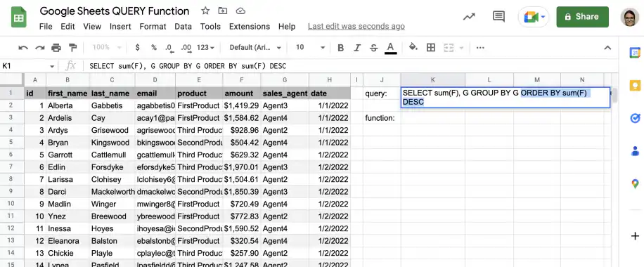Open the text color picker

point(391,48)
